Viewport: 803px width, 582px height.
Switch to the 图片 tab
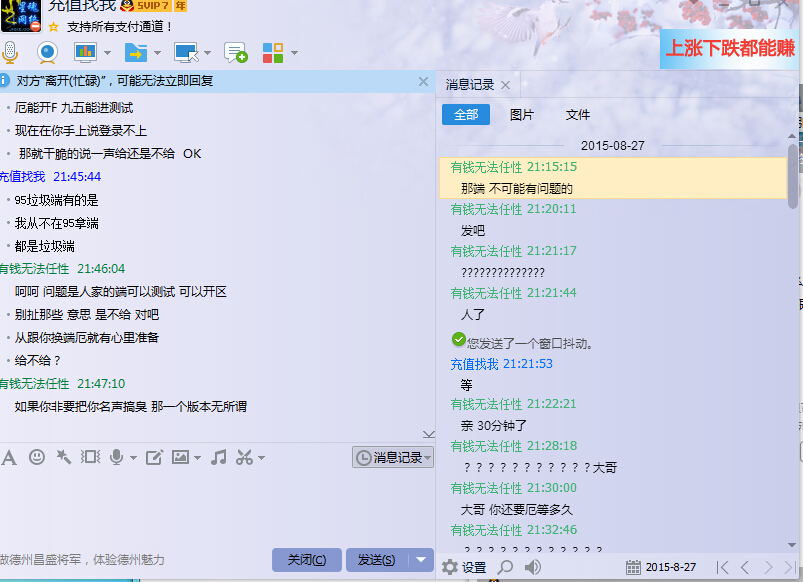(521, 115)
